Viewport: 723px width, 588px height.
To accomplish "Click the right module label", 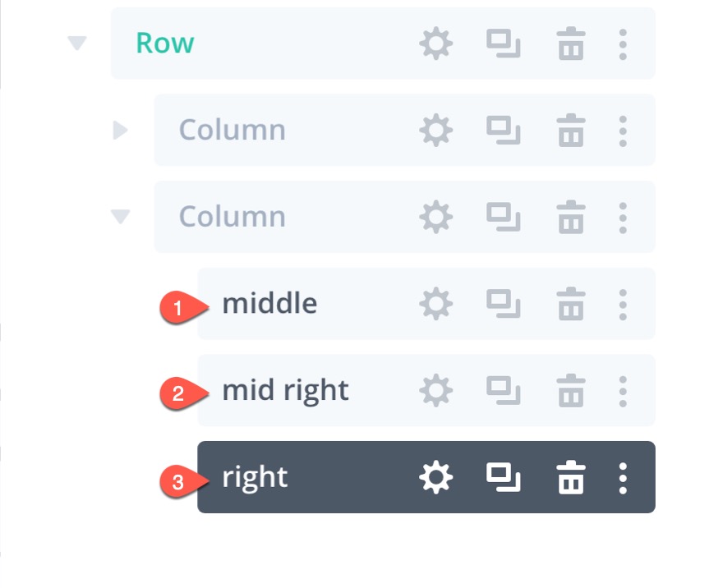I will click(x=255, y=477).
